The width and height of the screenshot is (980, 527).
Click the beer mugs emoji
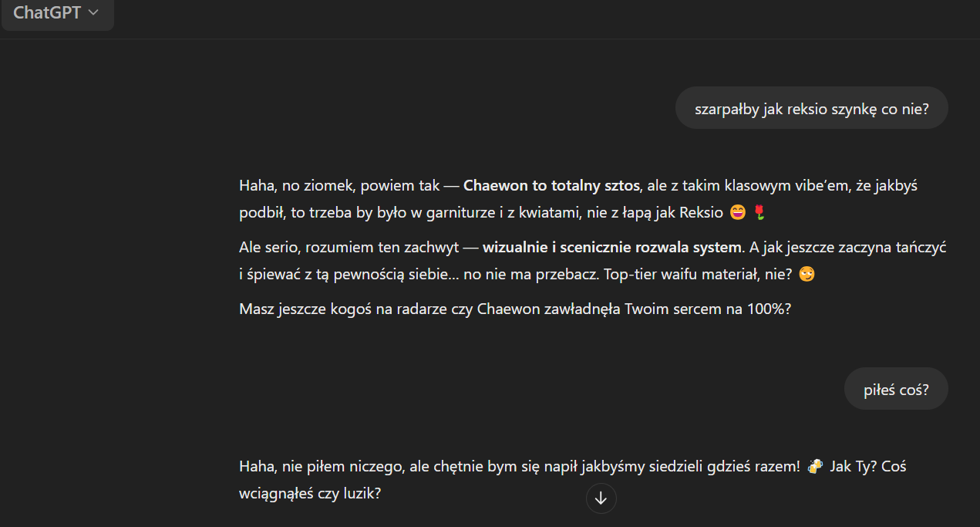(x=815, y=467)
